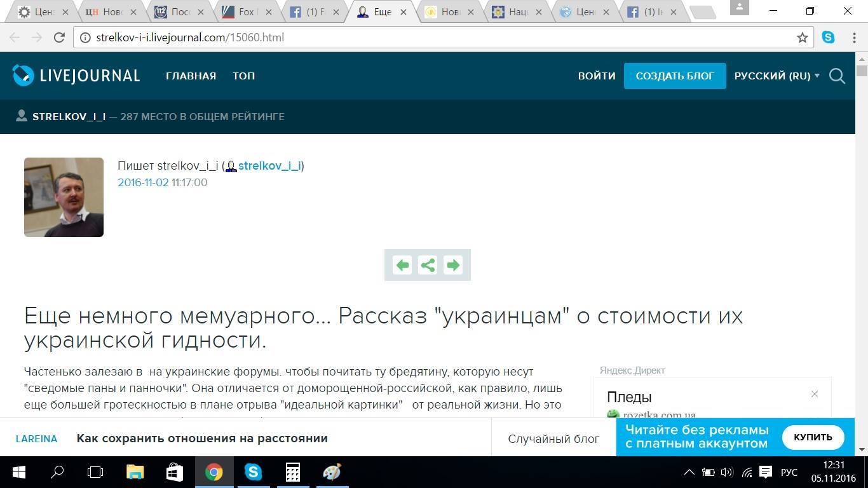Show hidden system tray icons

[689, 472]
